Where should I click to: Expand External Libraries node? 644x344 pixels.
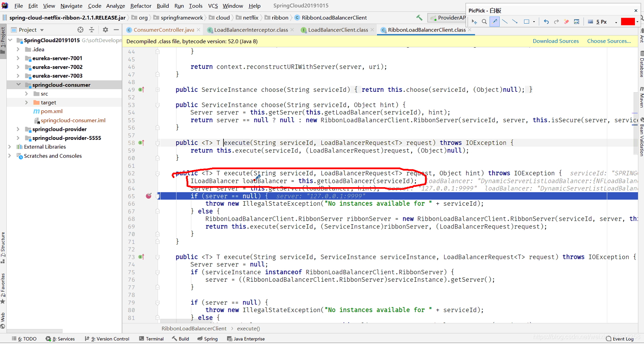[x=10, y=147]
